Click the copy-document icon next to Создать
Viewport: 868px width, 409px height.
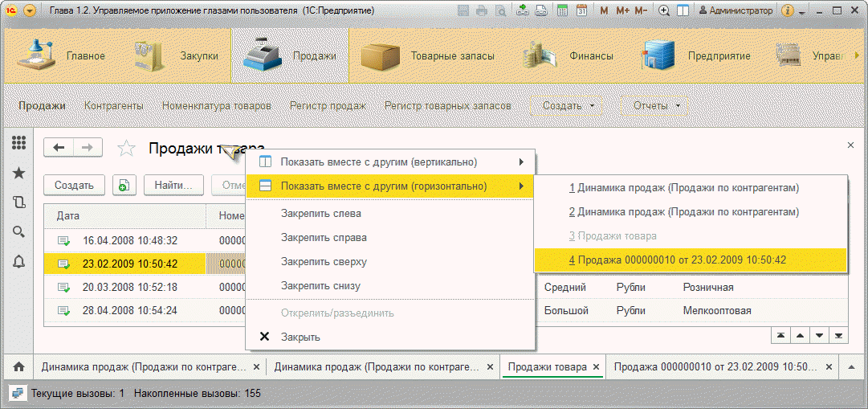pos(124,185)
